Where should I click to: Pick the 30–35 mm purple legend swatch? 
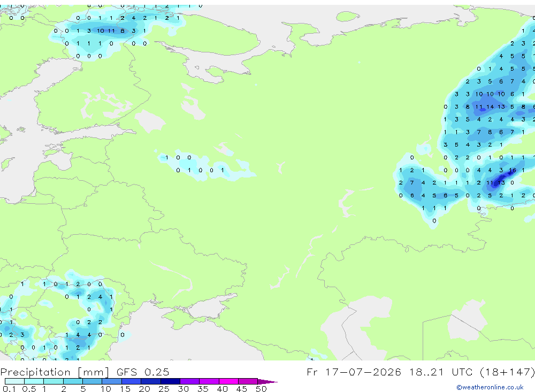[x=190, y=381]
